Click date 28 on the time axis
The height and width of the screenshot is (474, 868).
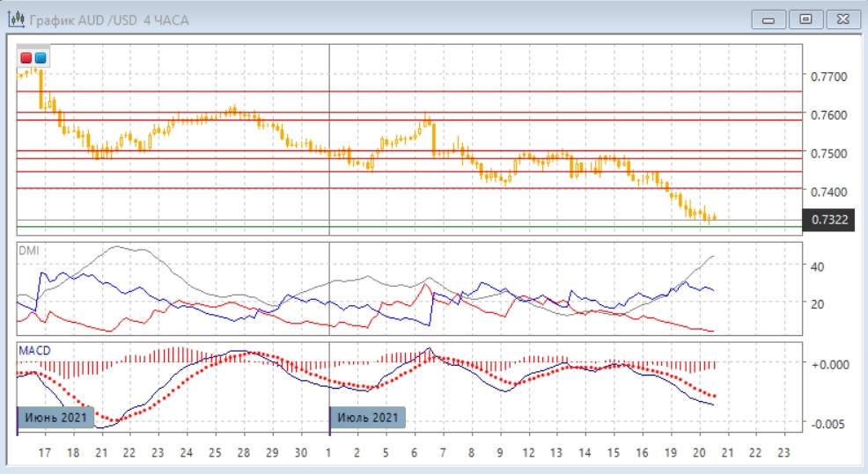(x=243, y=454)
